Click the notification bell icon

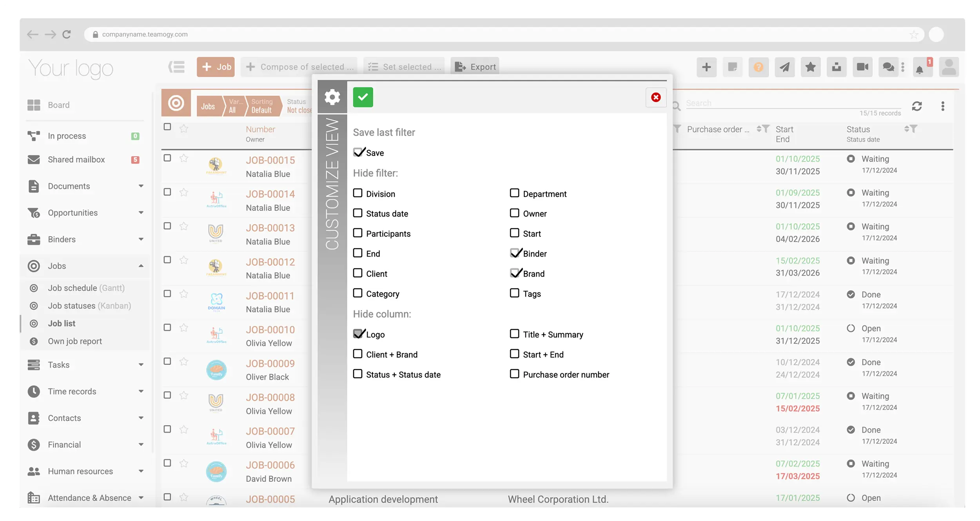click(x=919, y=68)
